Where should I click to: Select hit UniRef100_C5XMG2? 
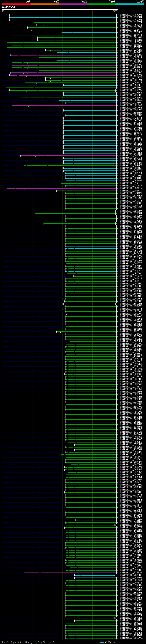(131, 108)
